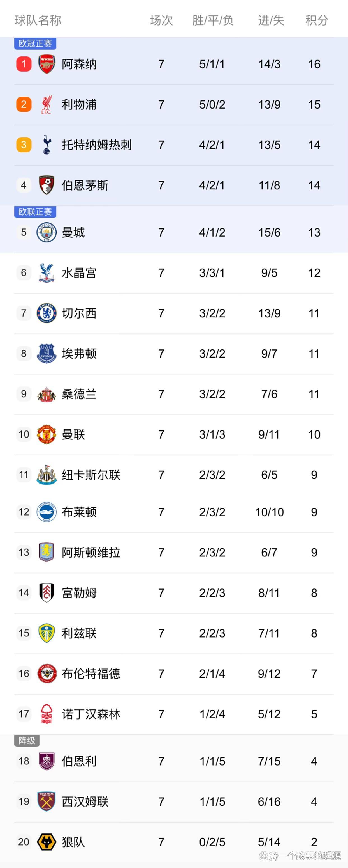
Task: Select 阿斯顿维拉 row points value
Action: (314, 553)
